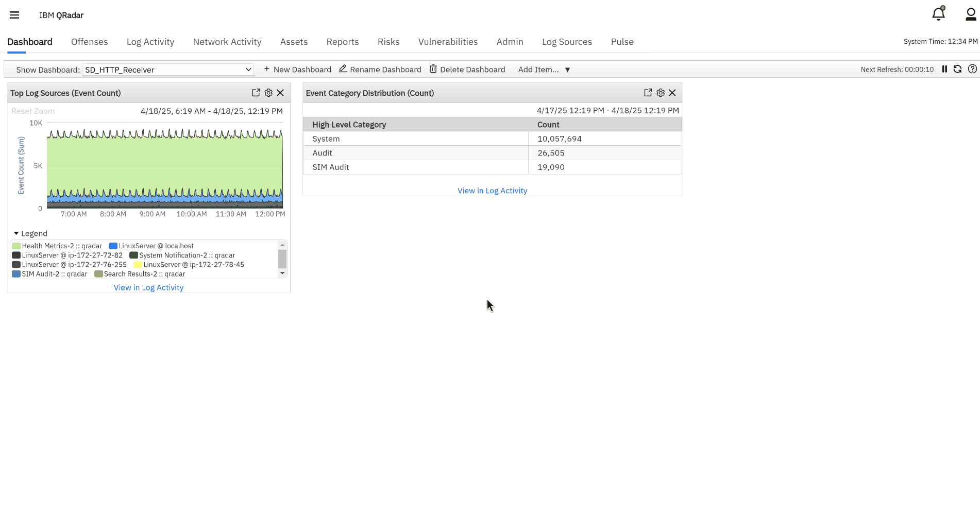Collapse the Legend section

tap(16, 233)
